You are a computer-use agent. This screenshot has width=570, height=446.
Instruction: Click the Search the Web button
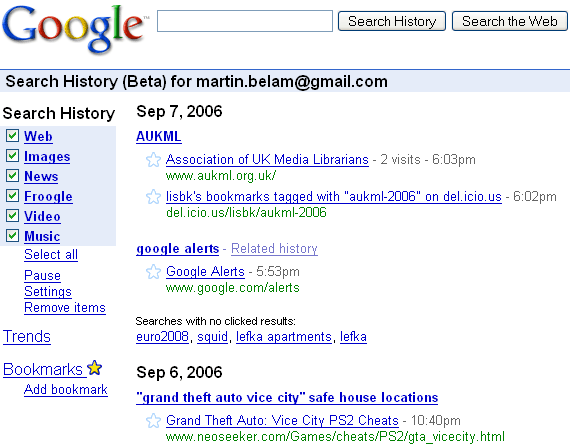pos(510,21)
